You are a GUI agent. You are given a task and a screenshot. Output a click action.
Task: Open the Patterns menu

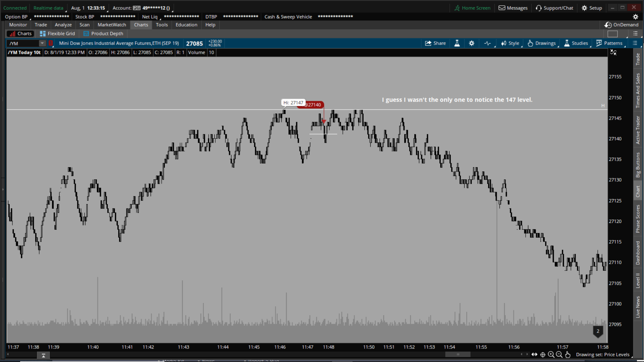[x=609, y=43]
